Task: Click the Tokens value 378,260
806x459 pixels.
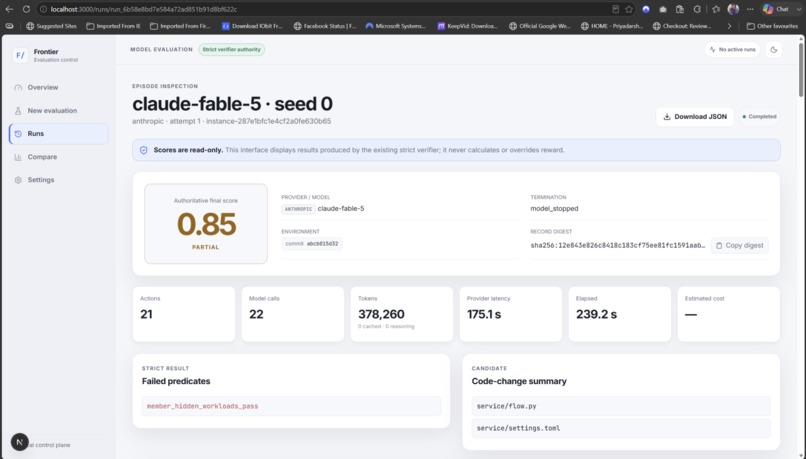Action: [381, 314]
